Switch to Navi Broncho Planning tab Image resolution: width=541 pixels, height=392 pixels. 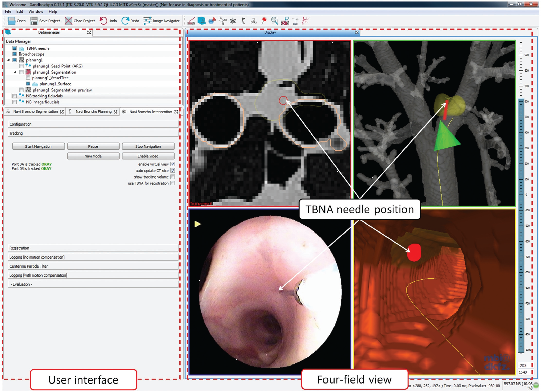(x=93, y=112)
